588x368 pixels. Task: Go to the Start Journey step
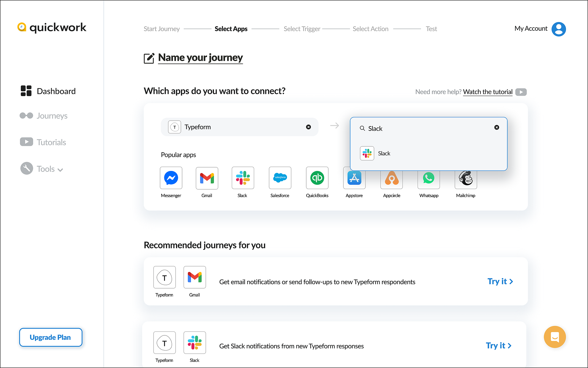coord(162,29)
